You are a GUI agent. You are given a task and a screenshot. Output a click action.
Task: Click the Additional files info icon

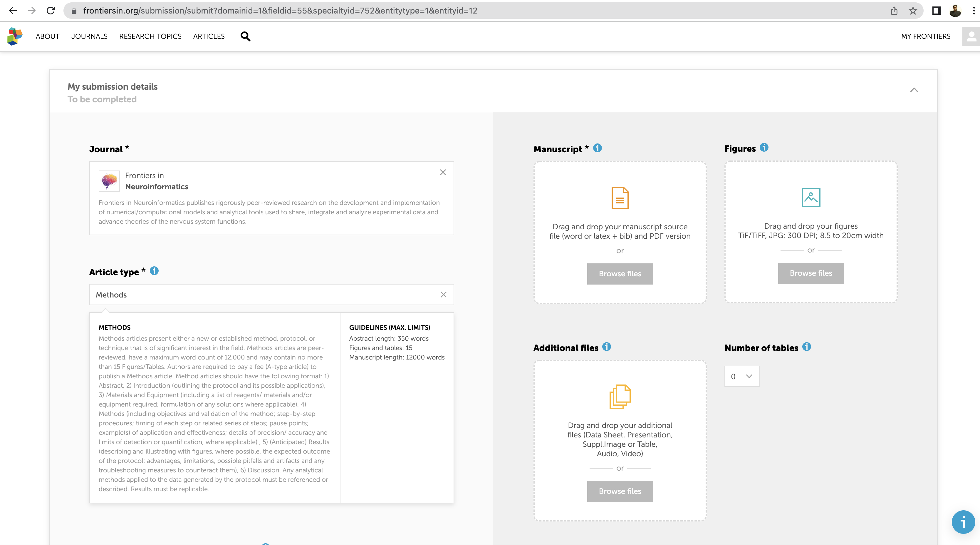(x=607, y=347)
